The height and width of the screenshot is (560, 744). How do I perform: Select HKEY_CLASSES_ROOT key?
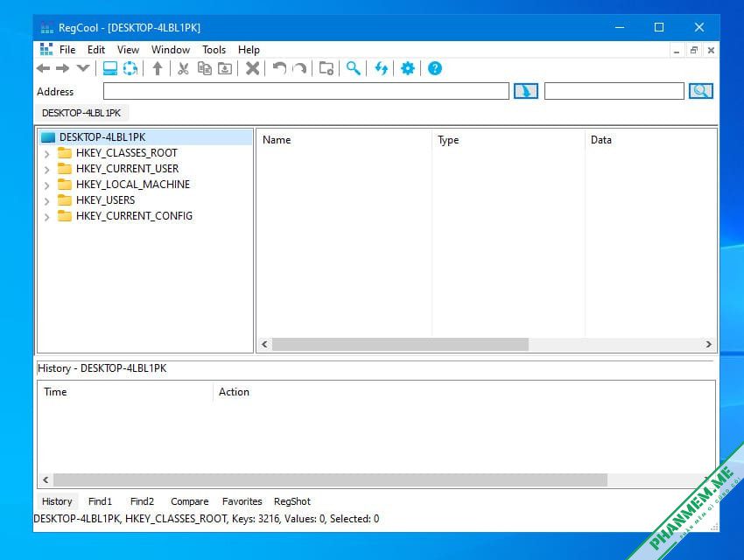point(126,152)
